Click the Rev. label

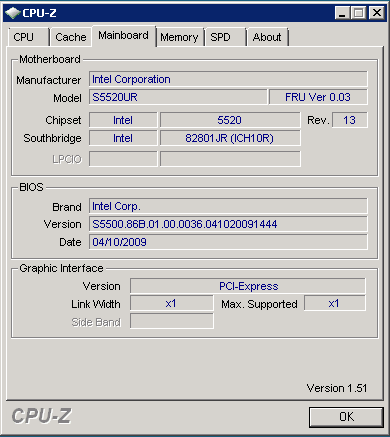pos(318,120)
